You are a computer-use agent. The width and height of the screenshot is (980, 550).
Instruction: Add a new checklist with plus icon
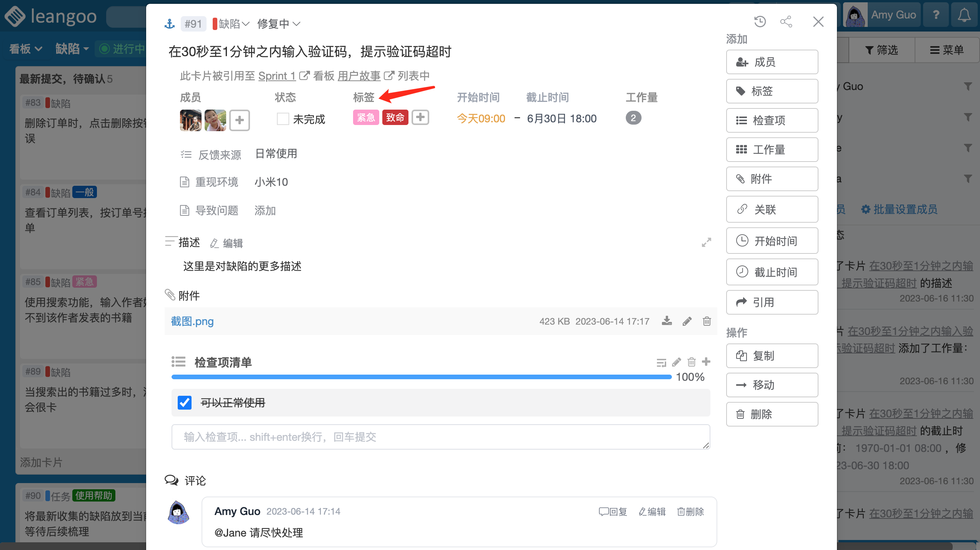pyautogui.click(x=706, y=362)
